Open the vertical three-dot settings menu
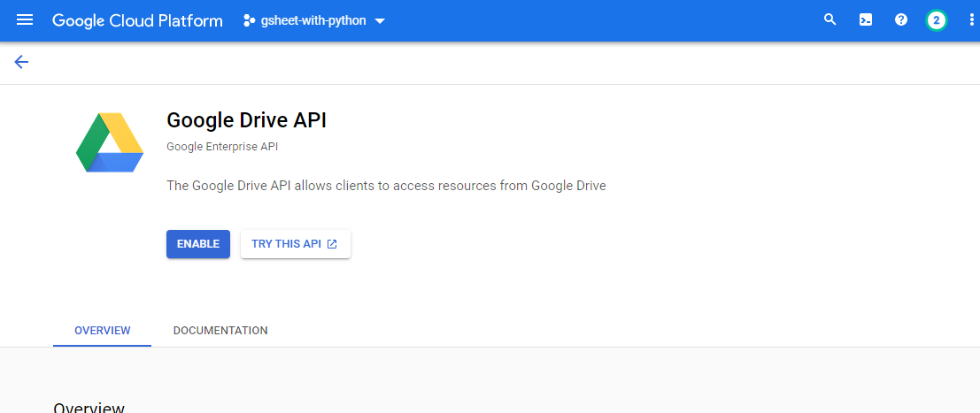The image size is (980, 413). click(x=971, y=20)
